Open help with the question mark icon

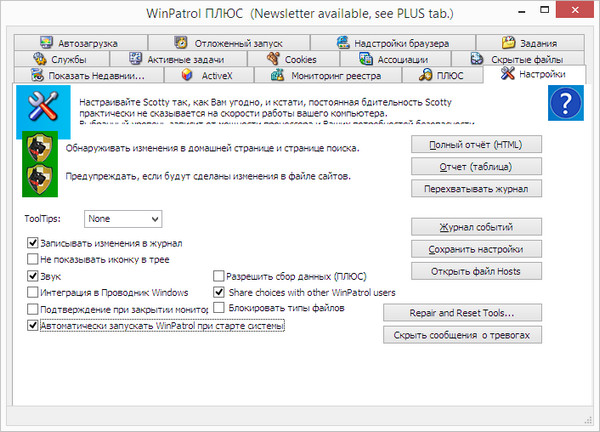pos(566,103)
